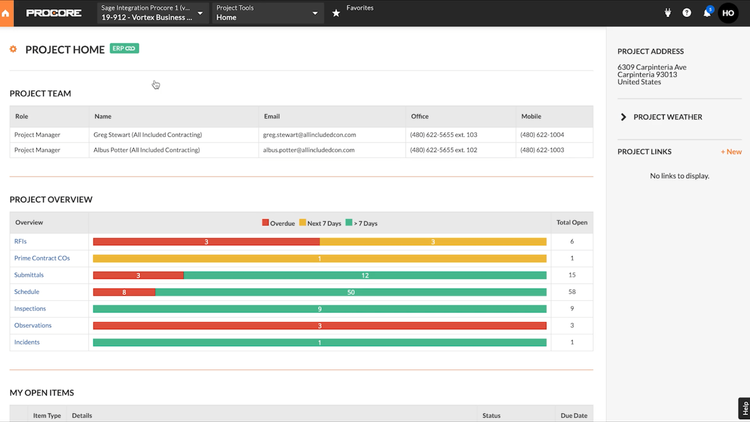Viewport: 750px width, 422px height.
Task: Open the Prime Contract COs link
Action: point(41,258)
